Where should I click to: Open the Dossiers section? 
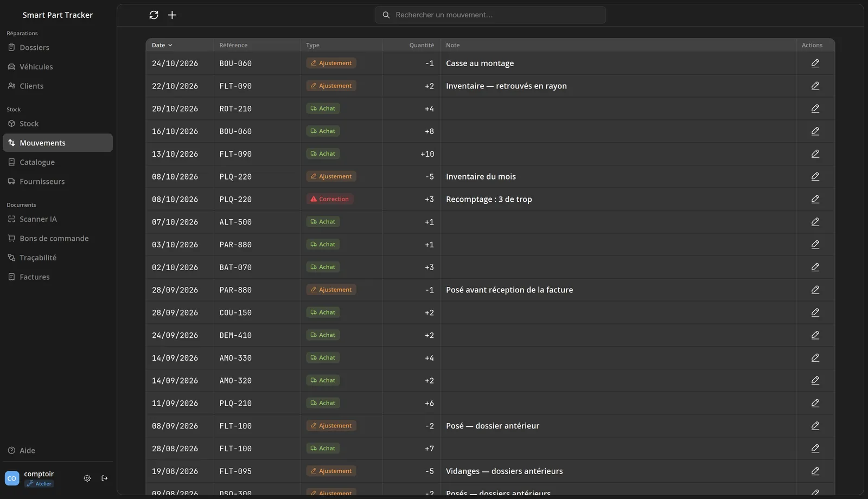pyautogui.click(x=58, y=48)
